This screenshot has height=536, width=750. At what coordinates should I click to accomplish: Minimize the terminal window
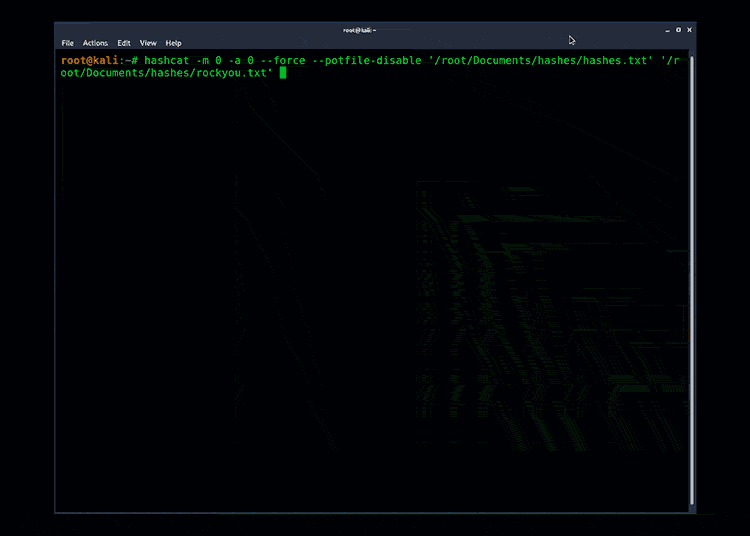[x=666, y=30]
